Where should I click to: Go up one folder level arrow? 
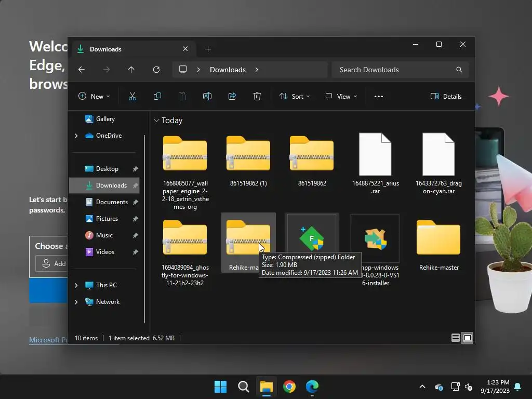pyautogui.click(x=131, y=70)
